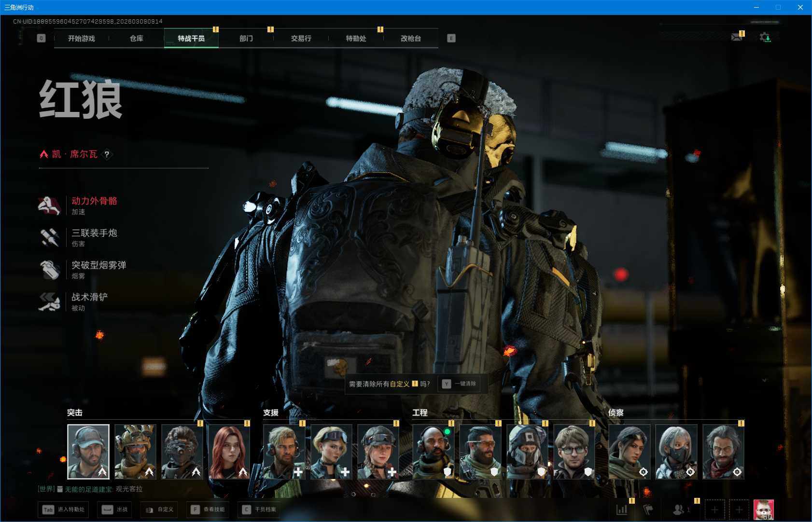Select the 工程 operator wearing eyeglasses
Viewport: 812px width, 522px height.
(574, 452)
